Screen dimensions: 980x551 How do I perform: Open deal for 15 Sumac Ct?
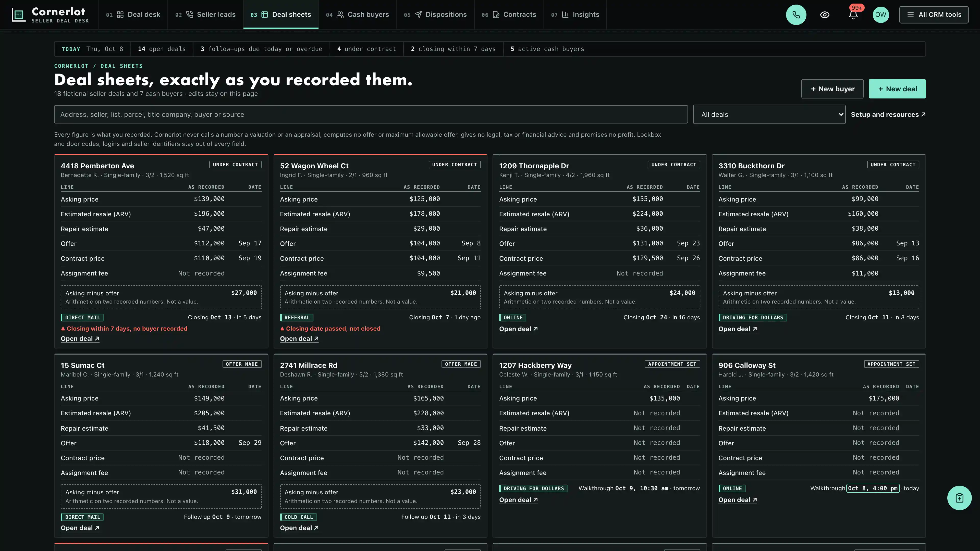80,528
